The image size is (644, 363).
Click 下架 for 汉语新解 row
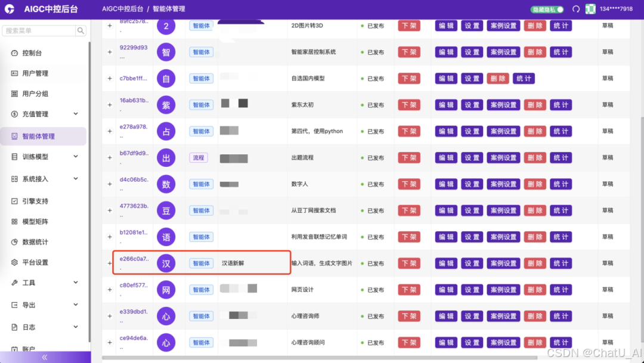[x=408, y=263]
